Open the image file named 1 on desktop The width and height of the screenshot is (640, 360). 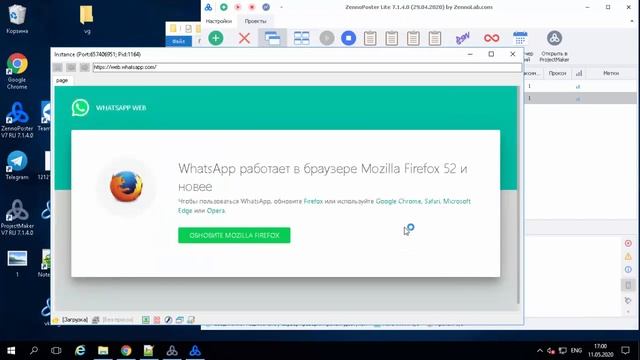tap(17, 263)
